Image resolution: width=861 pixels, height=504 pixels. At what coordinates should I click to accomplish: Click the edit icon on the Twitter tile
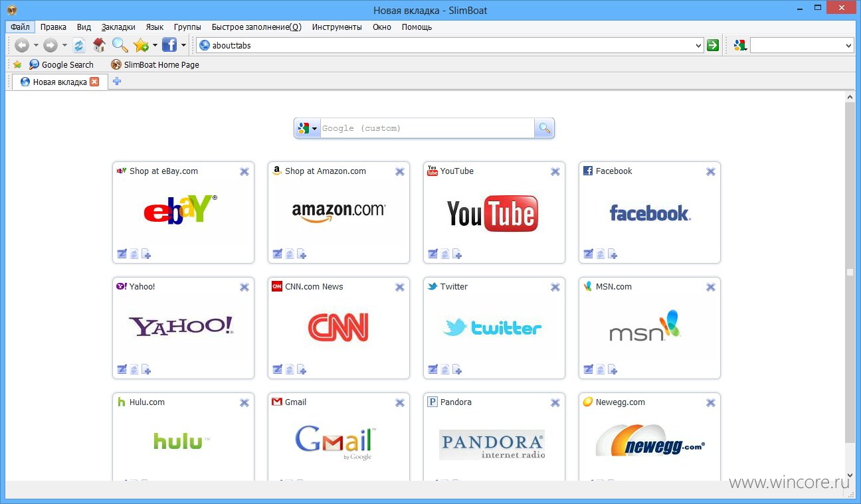[x=433, y=369]
